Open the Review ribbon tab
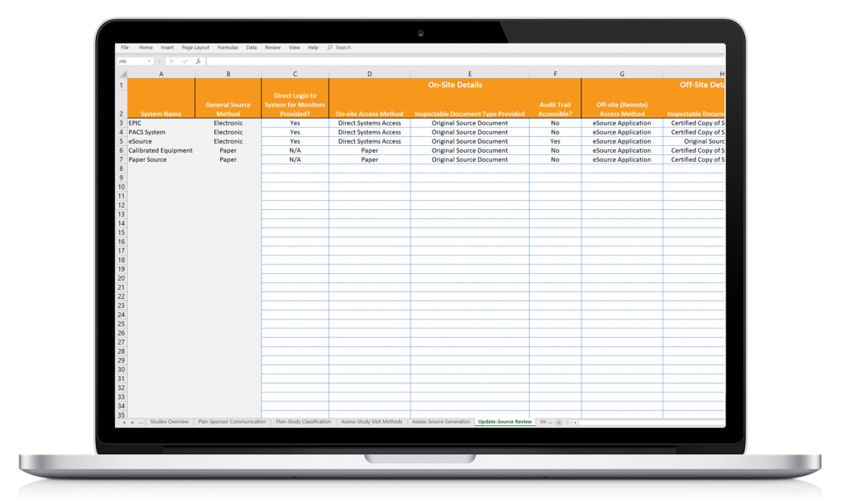This screenshot has height=504, width=841. pyautogui.click(x=272, y=47)
